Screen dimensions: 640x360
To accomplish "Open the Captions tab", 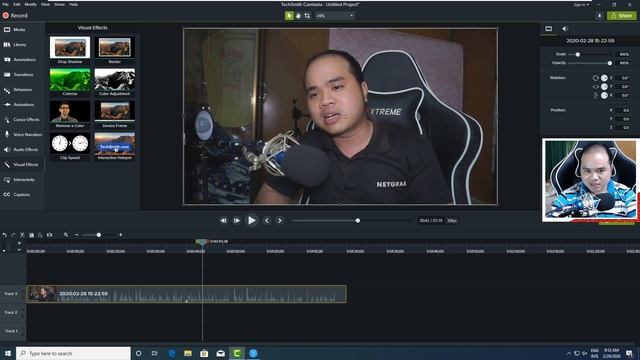I will 22,195.
